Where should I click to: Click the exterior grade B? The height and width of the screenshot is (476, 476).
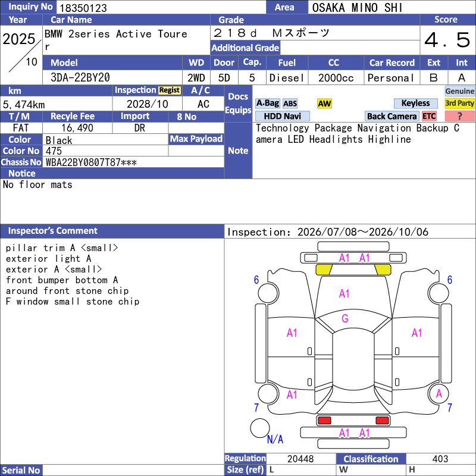click(x=434, y=78)
